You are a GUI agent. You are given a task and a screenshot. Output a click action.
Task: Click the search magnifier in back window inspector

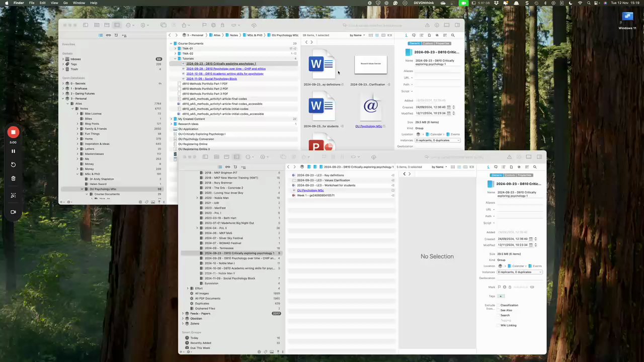(x=453, y=35)
